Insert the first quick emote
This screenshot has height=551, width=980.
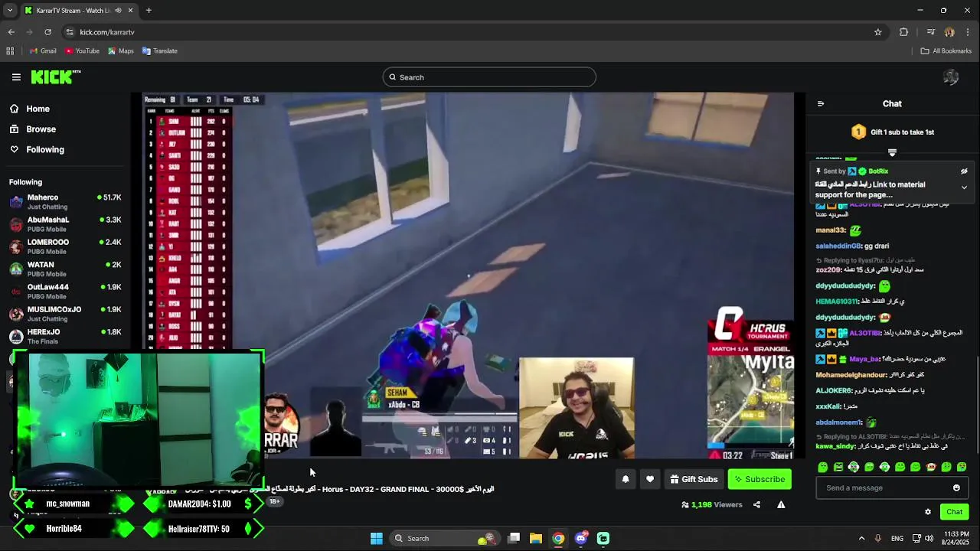point(822,467)
